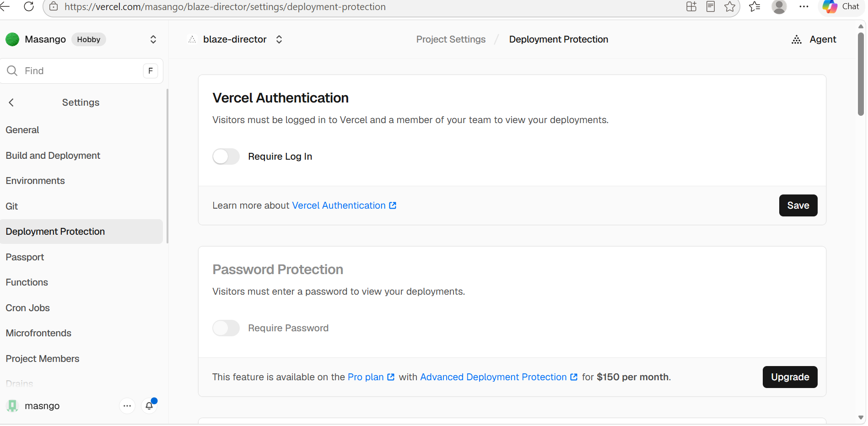
Task: Open Cron Jobs settings
Action: click(81, 308)
